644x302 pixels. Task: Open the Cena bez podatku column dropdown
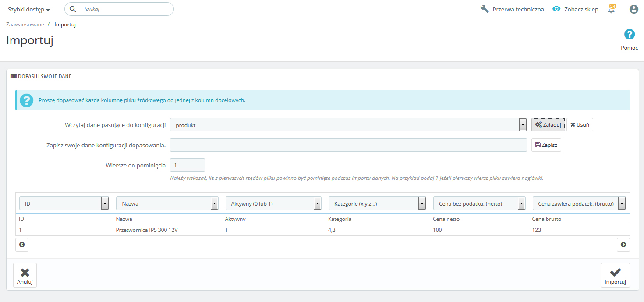pyautogui.click(x=479, y=203)
